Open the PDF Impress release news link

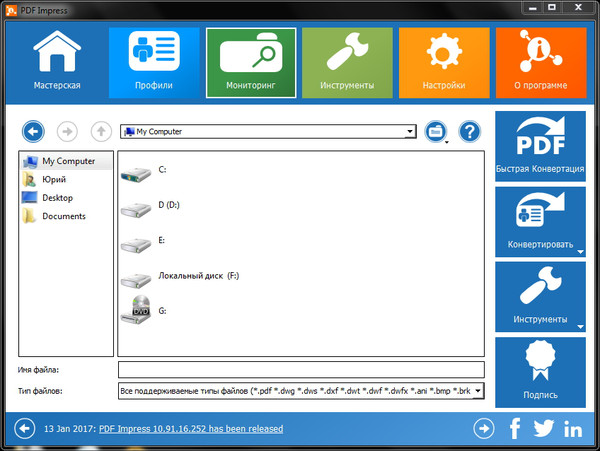(x=190, y=428)
